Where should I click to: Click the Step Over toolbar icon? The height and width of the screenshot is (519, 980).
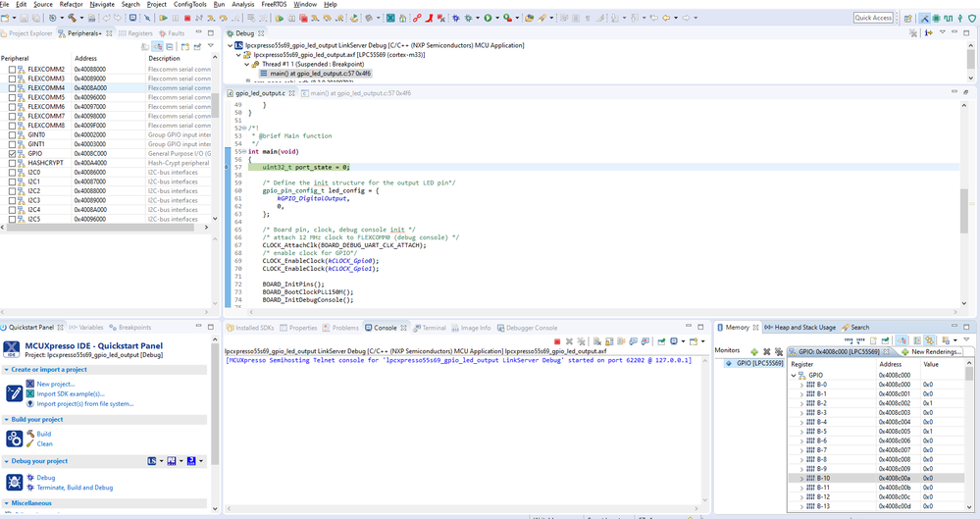(x=223, y=18)
